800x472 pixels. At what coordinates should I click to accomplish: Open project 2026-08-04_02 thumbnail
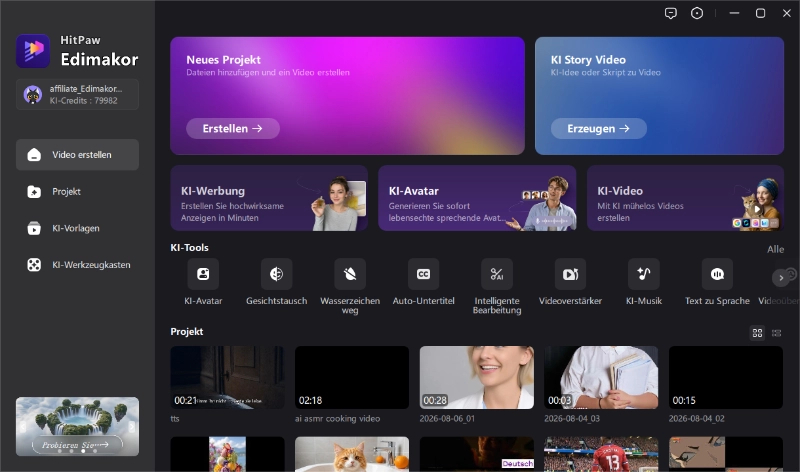[x=726, y=378]
